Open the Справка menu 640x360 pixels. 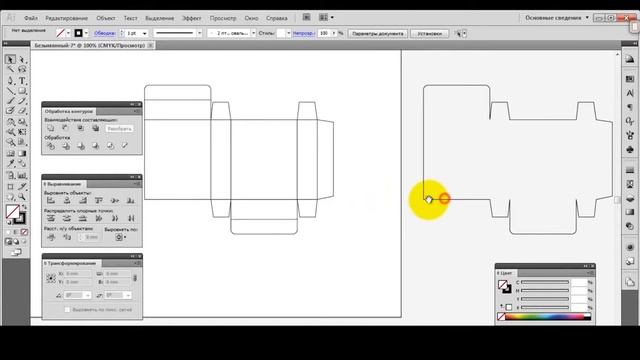pyautogui.click(x=277, y=18)
